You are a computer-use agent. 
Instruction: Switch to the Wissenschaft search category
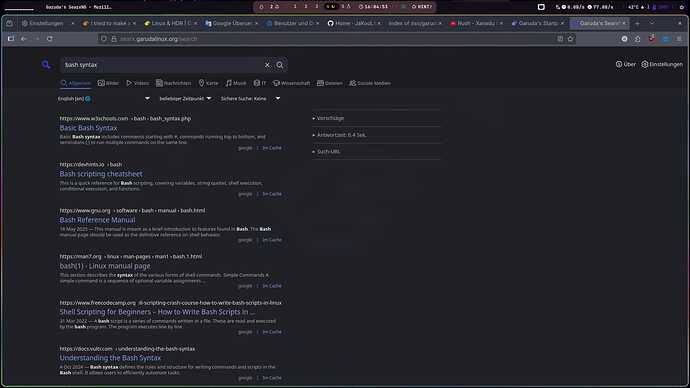tap(291, 83)
